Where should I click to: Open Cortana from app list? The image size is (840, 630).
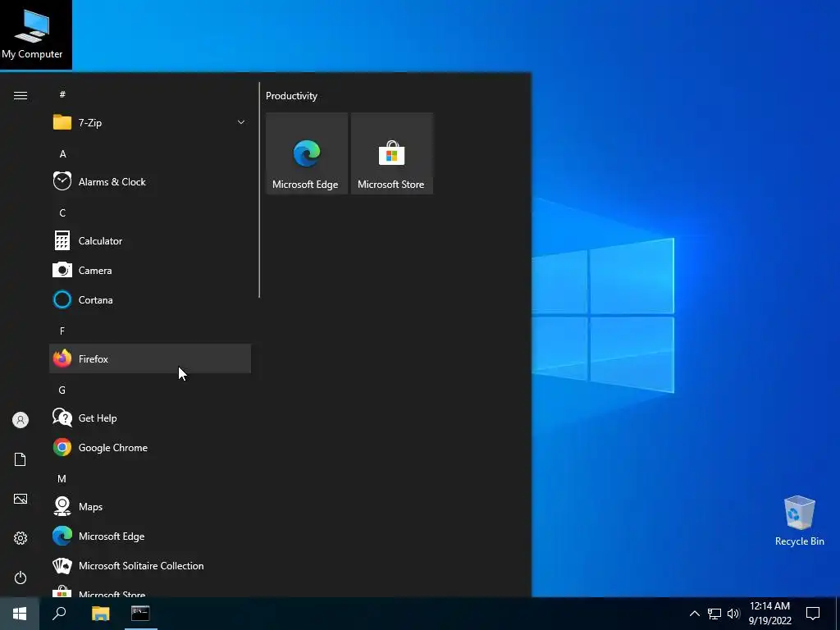pos(150,299)
